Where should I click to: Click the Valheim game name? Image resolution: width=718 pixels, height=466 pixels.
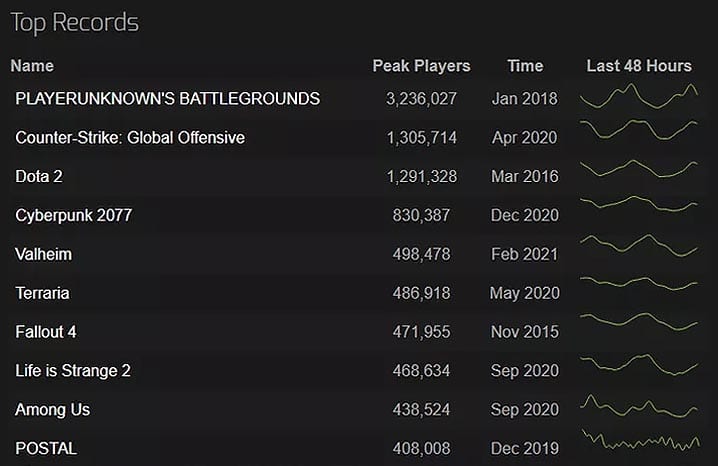[43, 254]
